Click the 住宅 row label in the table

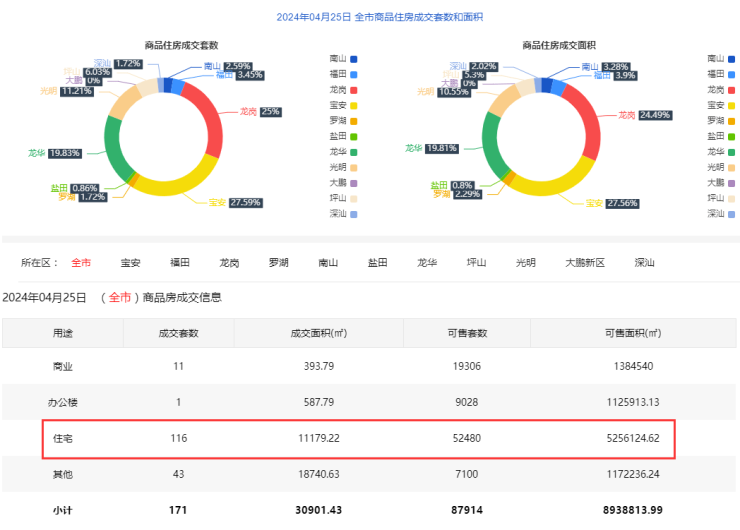63,438
